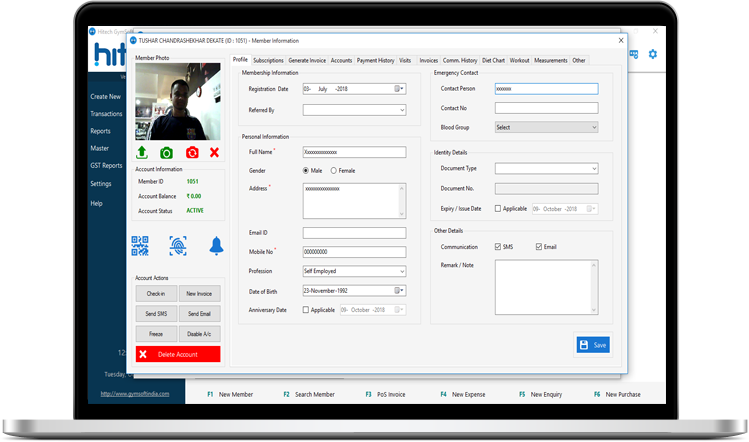749x442 pixels.
Task: Open Settings in sidebar menu
Action: tap(100, 183)
